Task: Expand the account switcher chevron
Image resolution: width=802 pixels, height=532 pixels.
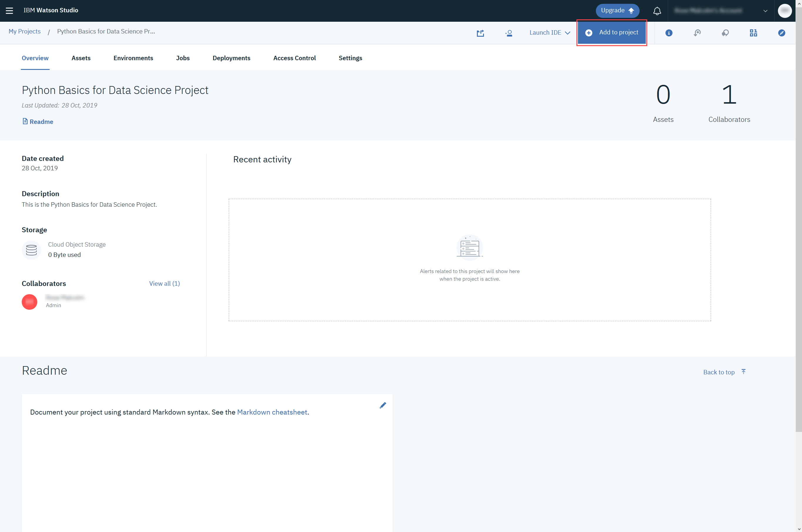Action: pos(765,11)
